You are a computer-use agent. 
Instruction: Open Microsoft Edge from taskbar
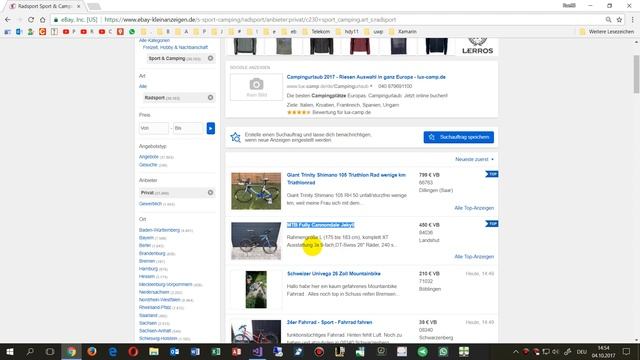(113, 351)
